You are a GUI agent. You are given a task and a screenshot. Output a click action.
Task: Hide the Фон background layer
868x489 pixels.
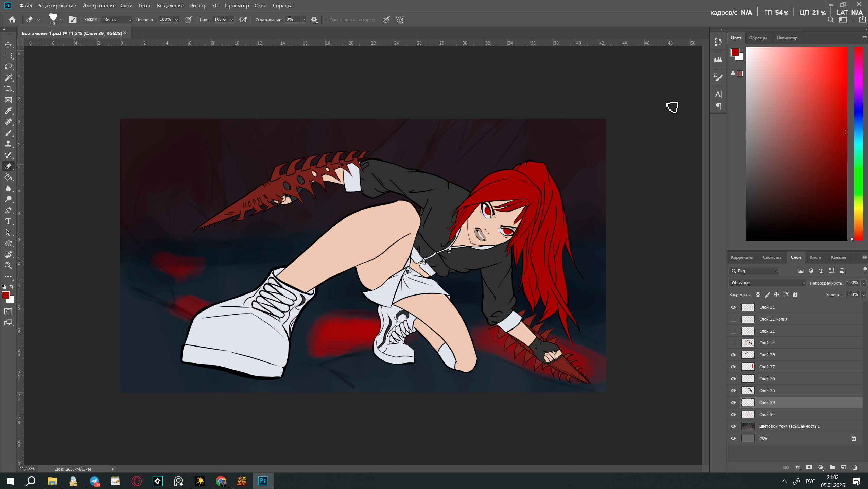click(x=733, y=438)
